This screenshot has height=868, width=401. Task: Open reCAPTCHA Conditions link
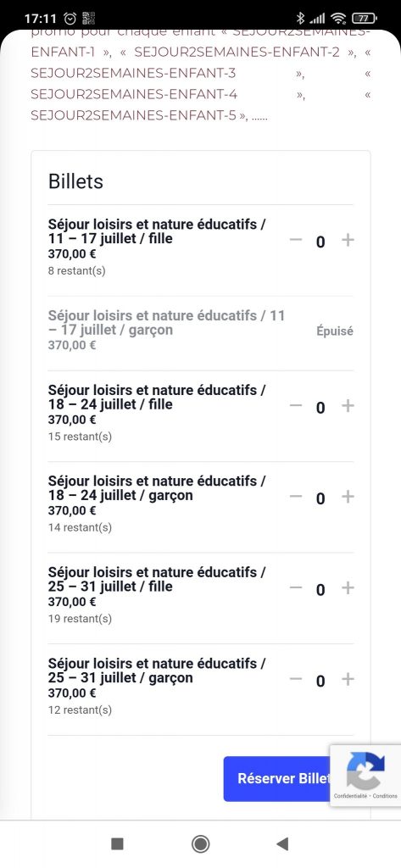(x=385, y=796)
